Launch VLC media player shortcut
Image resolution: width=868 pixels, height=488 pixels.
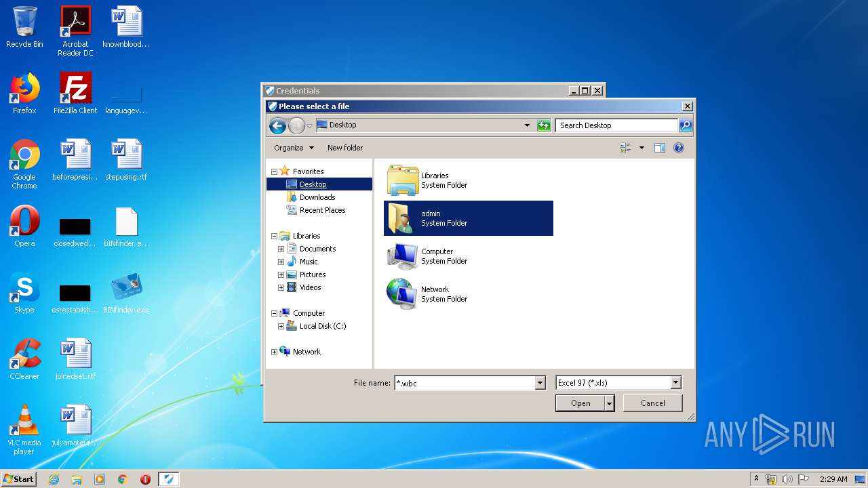tap(24, 430)
